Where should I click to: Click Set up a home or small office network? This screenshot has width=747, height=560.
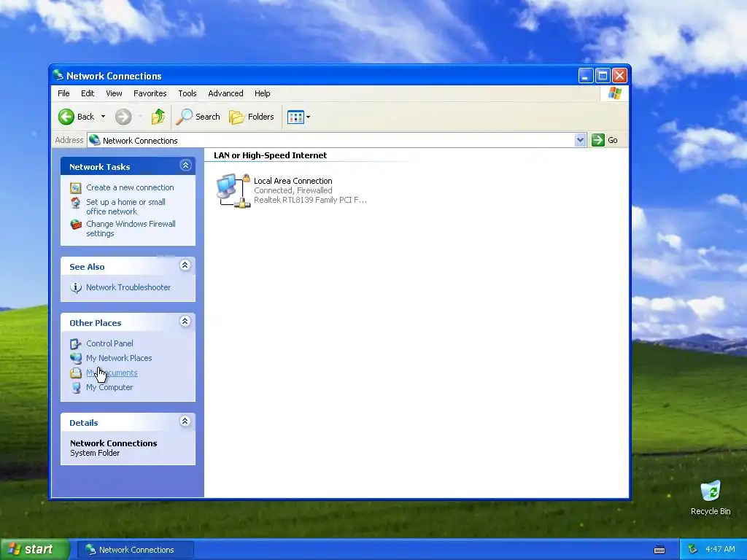[x=125, y=206]
